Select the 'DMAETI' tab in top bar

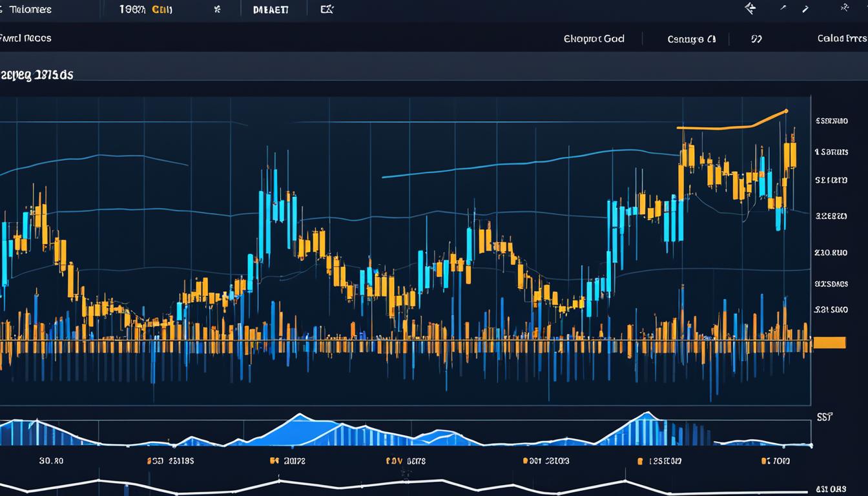click(271, 10)
